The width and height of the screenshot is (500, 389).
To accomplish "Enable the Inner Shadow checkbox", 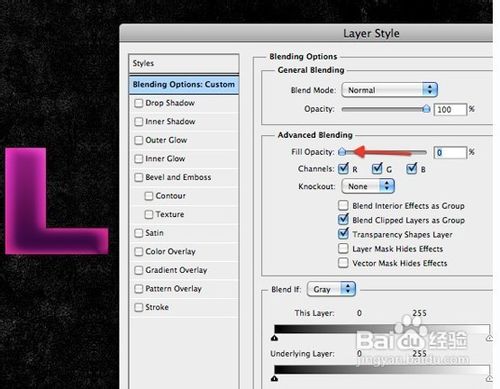I will [138, 122].
